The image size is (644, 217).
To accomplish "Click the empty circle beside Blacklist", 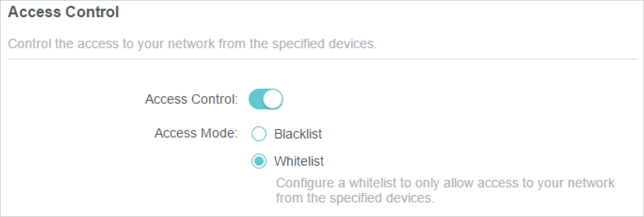I will (x=259, y=134).
